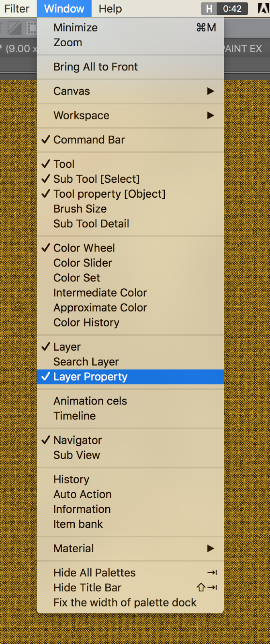
Task: Toggle the Command Bar checkmark off
Action: 89,140
